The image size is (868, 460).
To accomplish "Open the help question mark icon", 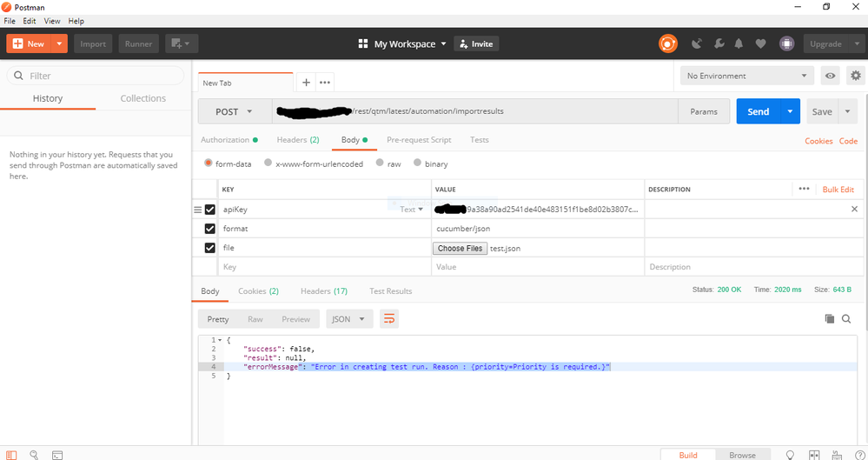I will 859,455.
